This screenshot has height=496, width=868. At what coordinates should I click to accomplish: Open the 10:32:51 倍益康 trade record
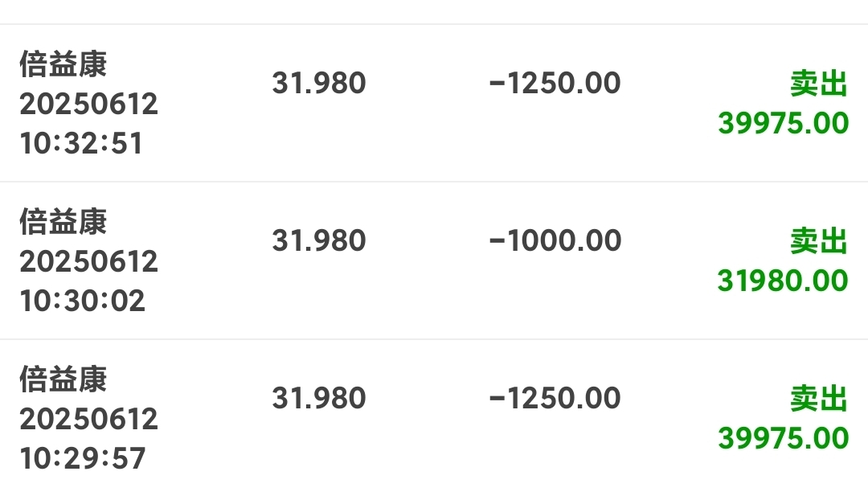pos(434,103)
